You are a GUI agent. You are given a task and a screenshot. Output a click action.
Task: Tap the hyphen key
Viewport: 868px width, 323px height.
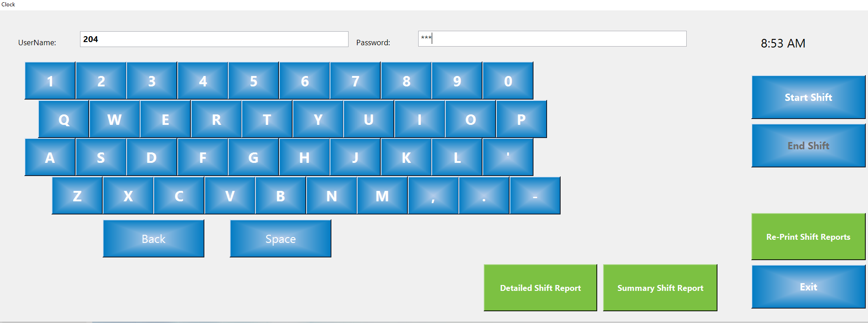pyautogui.click(x=535, y=196)
